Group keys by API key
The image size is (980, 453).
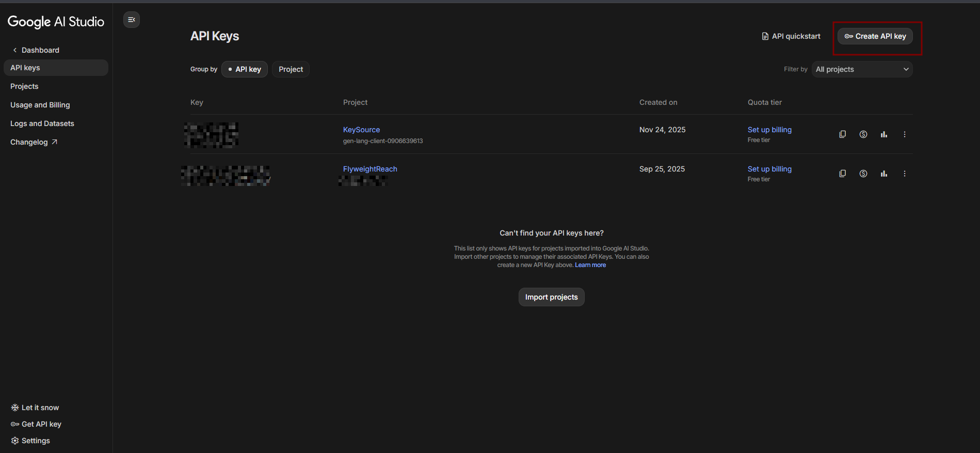(245, 69)
